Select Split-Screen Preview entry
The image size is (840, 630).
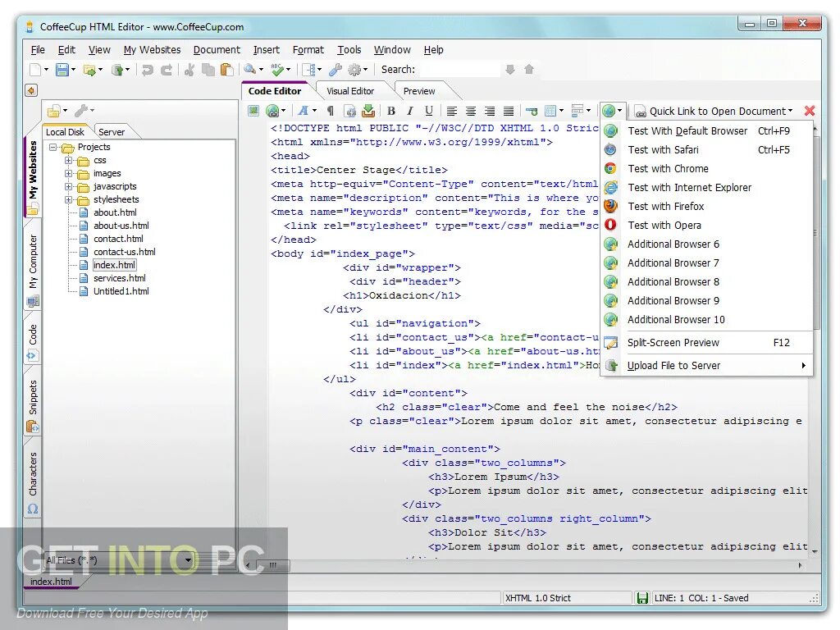pyautogui.click(x=706, y=343)
